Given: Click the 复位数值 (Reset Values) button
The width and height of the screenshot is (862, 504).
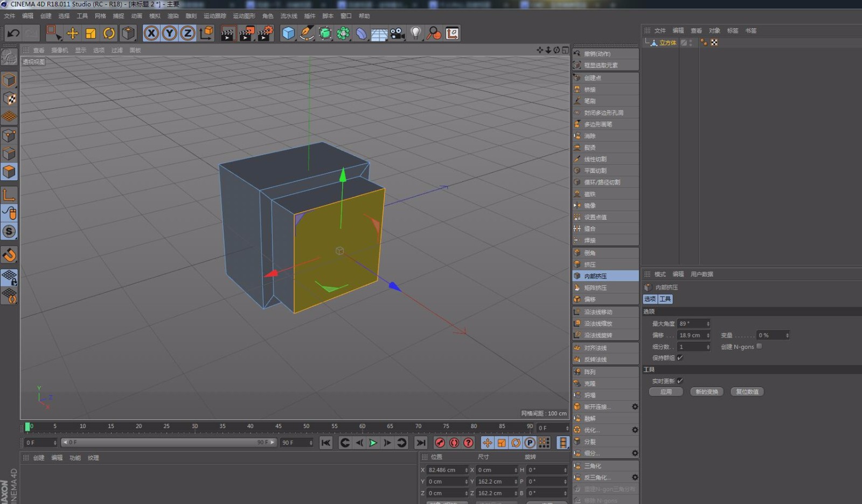Looking at the screenshot, I should click(x=747, y=391).
